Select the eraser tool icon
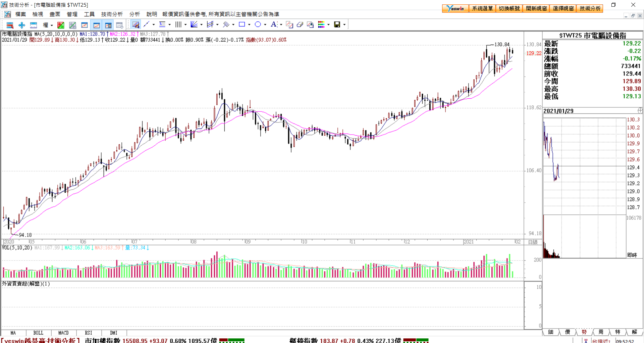644x343 pixels. [300, 25]
